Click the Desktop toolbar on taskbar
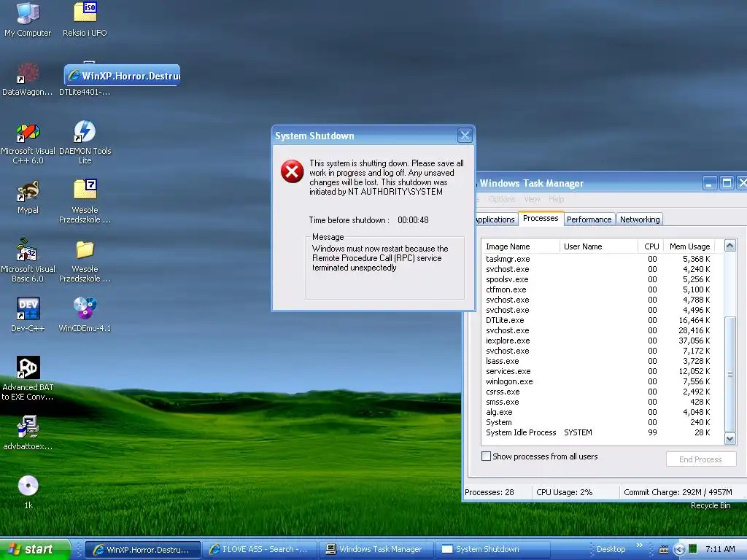The width and height of the screenshot is (747, 560). coord(611,549)
